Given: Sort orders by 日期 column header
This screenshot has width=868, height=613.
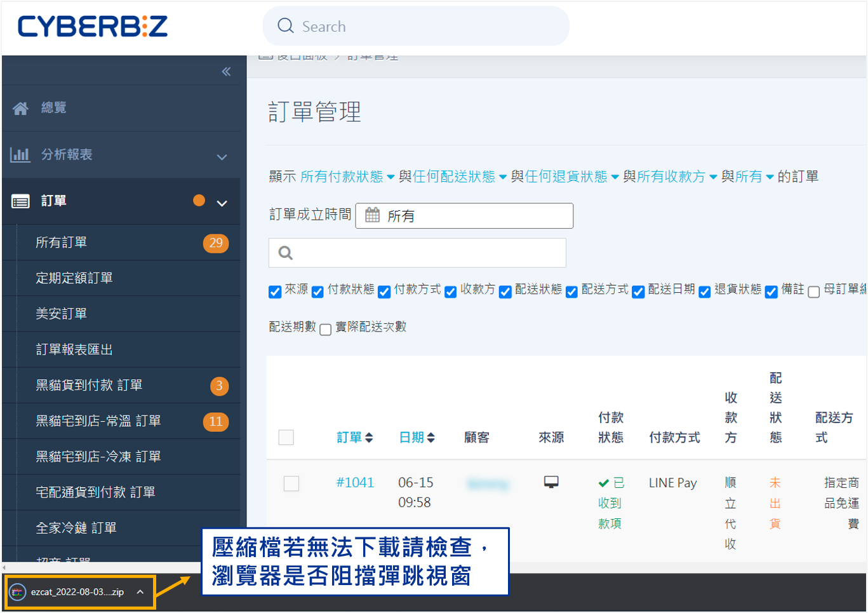Looking at the screenshot, I should tap(411, 438).
